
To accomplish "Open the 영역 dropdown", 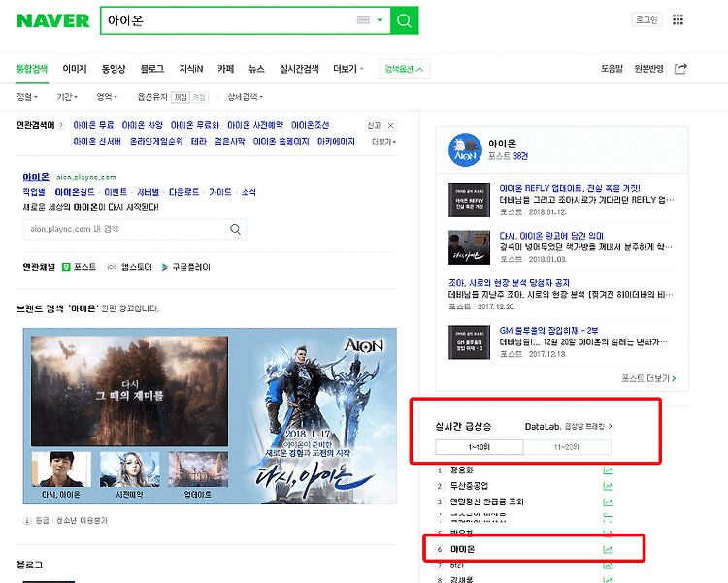I will [x=107, y=97].
